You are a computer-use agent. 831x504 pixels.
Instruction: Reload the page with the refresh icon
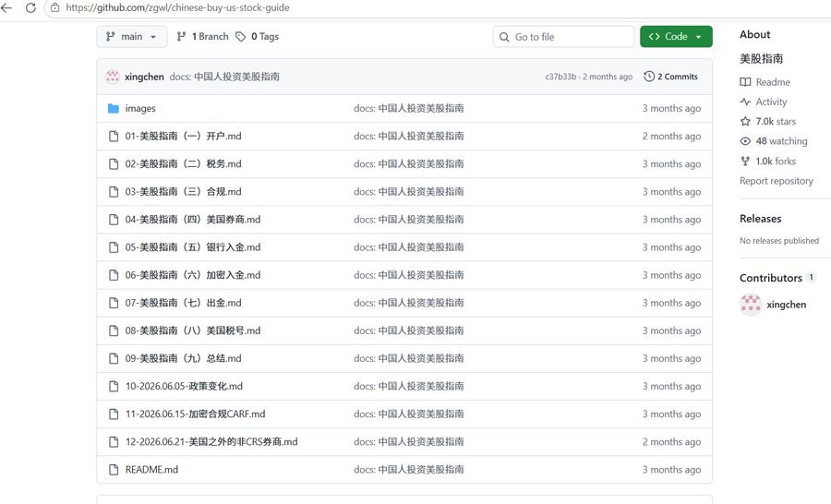[30, 8]
